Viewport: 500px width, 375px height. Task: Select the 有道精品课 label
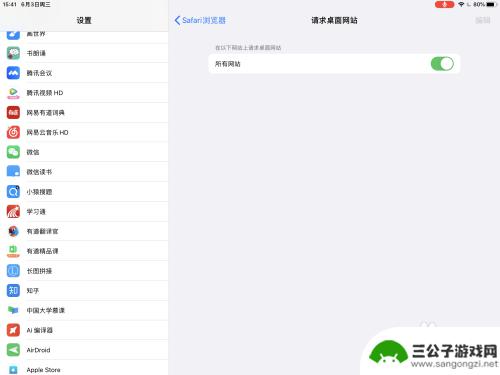(x=42, y=251)
